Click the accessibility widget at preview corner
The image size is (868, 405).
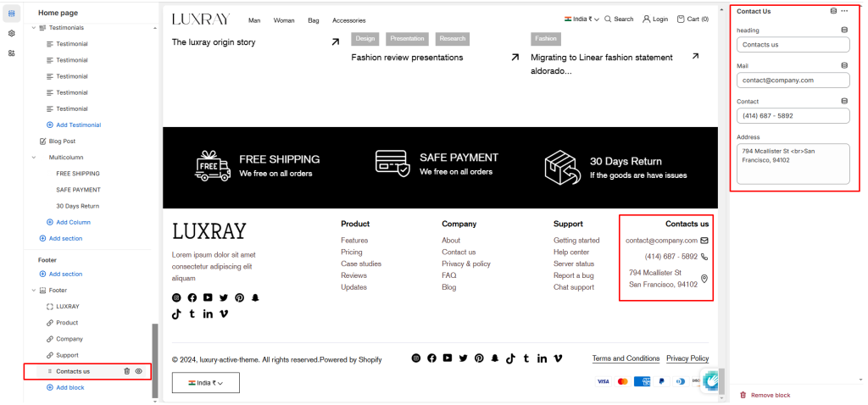[711, 380]
